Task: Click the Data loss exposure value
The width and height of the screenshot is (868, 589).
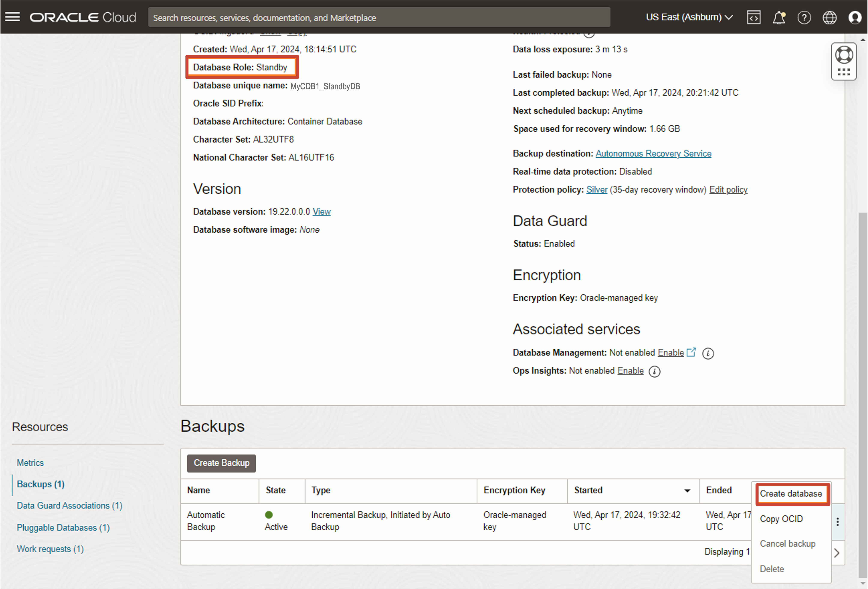Action: (611, 49)
